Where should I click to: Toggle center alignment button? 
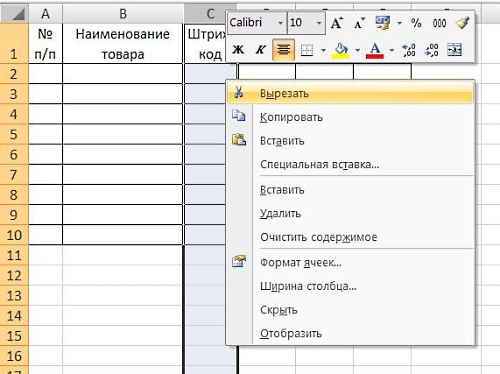[x=283, y=50]
